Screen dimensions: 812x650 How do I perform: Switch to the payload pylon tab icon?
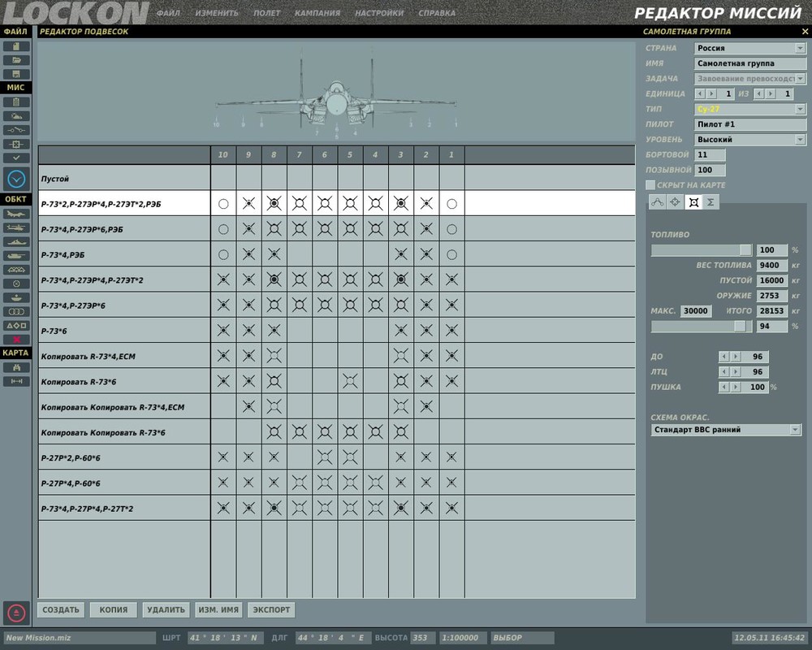[x=693, y=202]
